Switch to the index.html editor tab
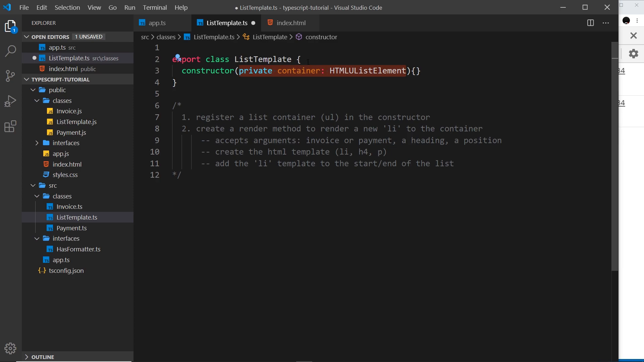644x362 pixels. point(291,23)
